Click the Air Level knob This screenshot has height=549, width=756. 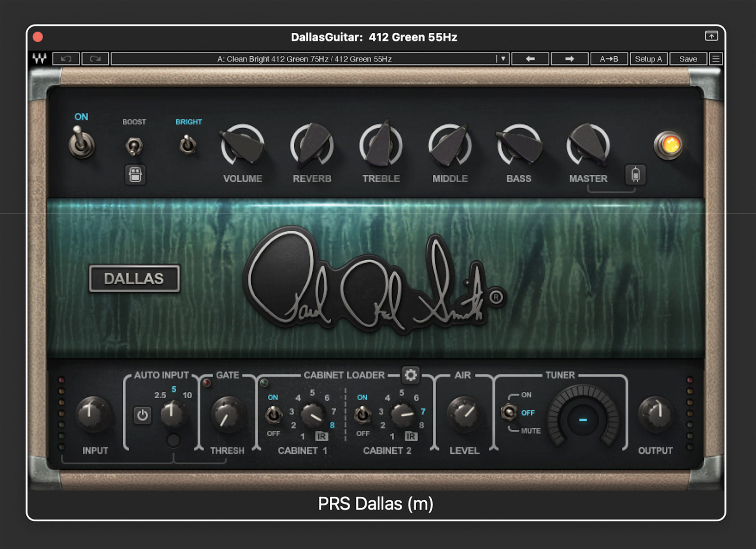click(x=464, y=414)
